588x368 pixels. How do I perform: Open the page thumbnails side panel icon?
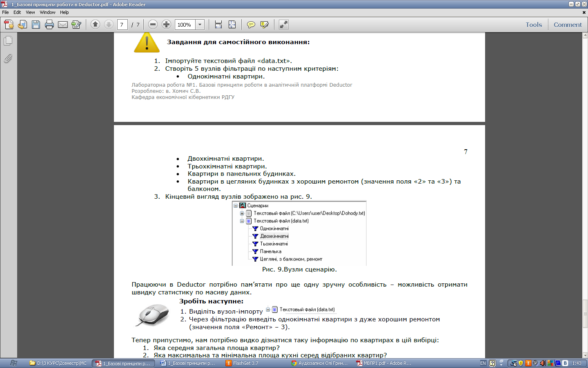pos(8,41)
